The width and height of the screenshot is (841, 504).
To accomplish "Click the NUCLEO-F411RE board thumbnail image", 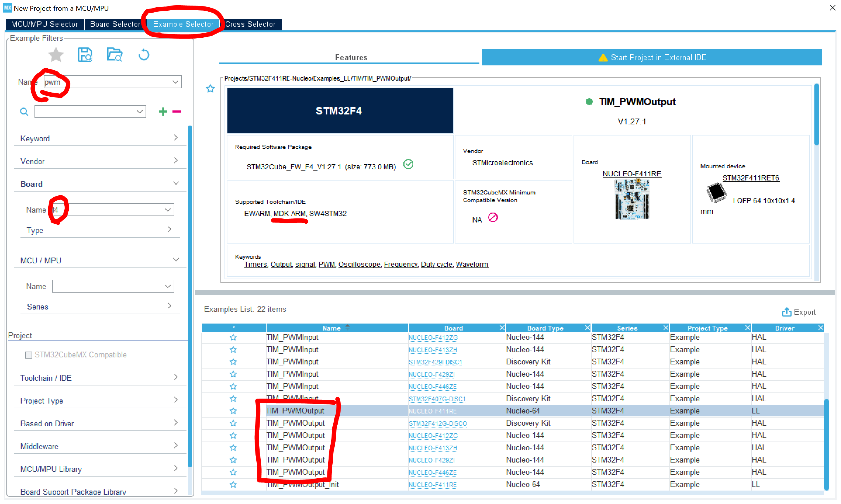I will [632, 200].
